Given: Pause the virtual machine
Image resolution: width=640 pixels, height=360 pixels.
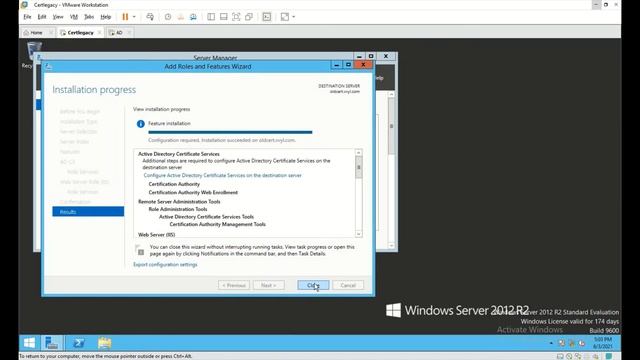Looking at the screenshot, I should [125, 17].
